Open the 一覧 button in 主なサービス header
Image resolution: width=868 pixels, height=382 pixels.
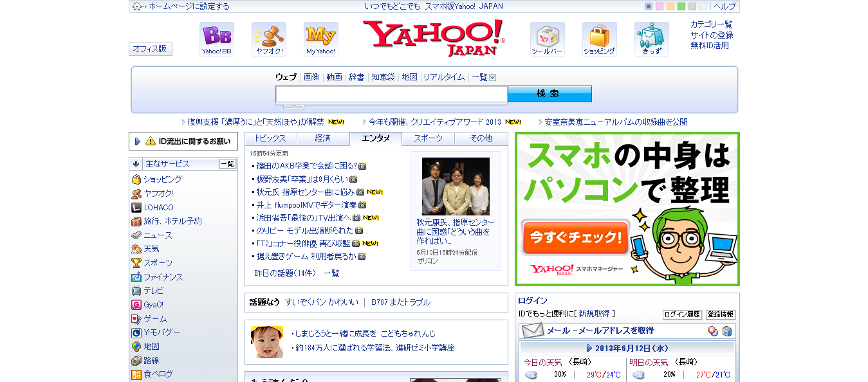228,164
